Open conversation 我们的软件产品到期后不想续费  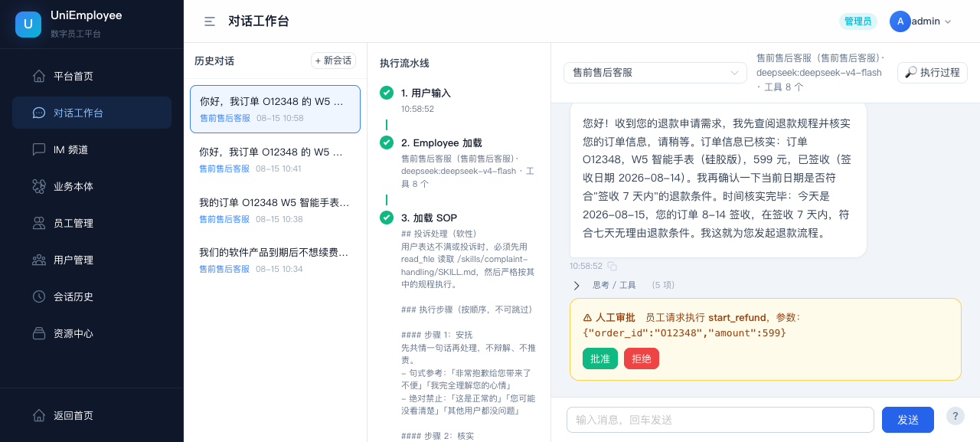[x=275, y=260]
